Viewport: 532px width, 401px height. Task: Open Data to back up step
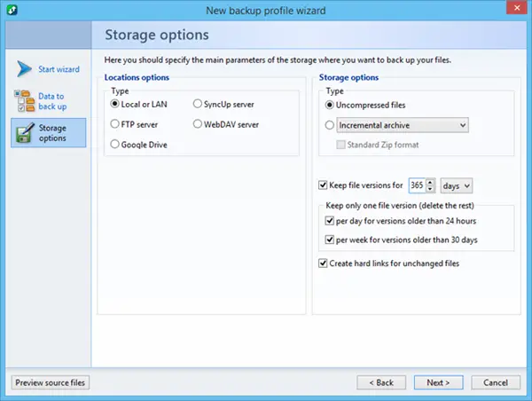pyautogui.click(x=52, y=101)
